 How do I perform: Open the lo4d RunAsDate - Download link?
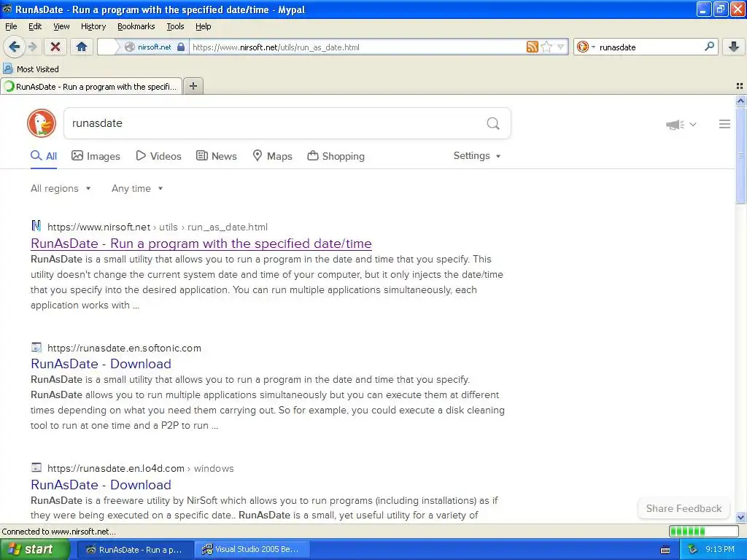pyautogui.click(x=101, y=485)
